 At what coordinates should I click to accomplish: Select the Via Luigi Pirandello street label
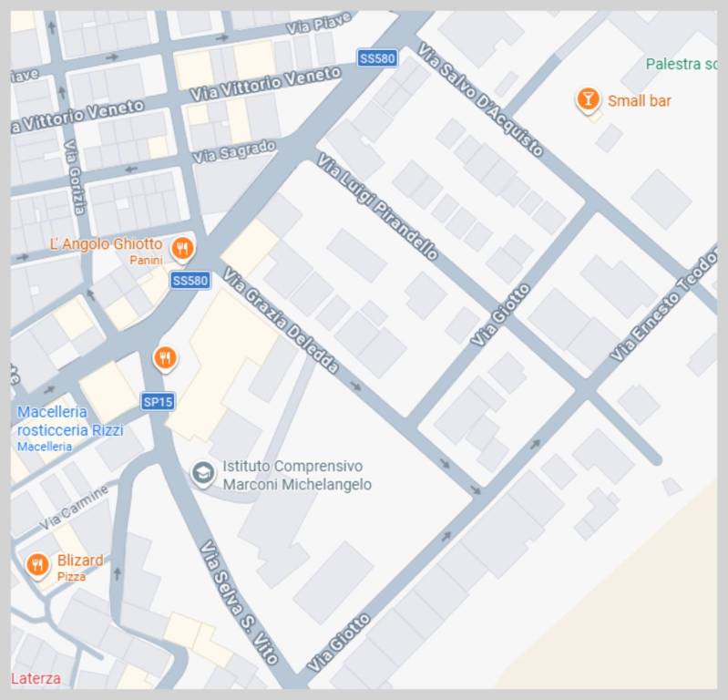pos(377,207)
